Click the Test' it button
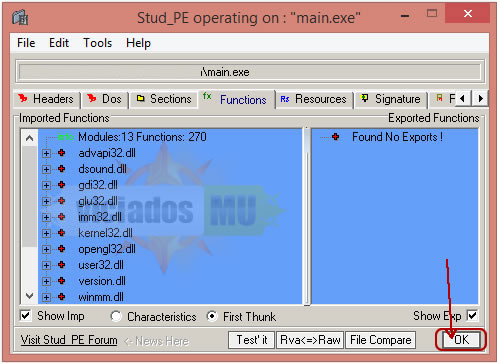 pyautogui.click(x=252, y=340)
